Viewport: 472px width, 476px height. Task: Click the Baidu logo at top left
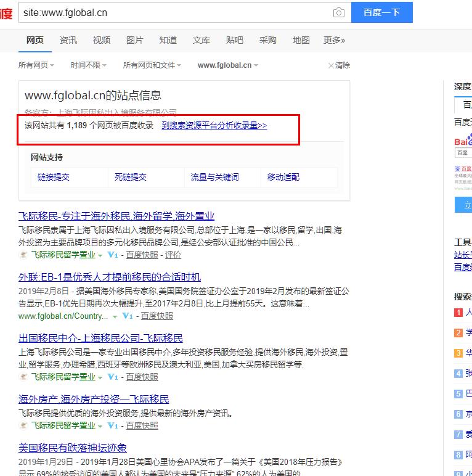(6, 14)
